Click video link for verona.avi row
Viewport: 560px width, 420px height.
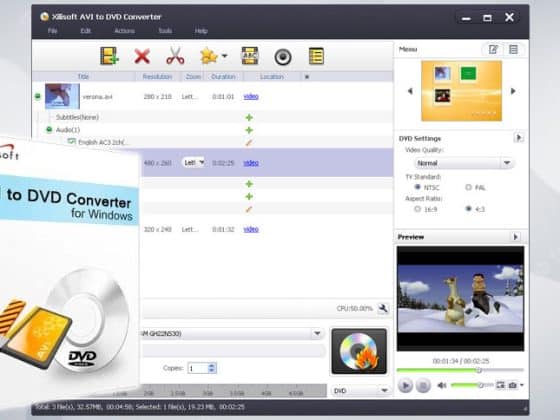(x=251, y=96)
